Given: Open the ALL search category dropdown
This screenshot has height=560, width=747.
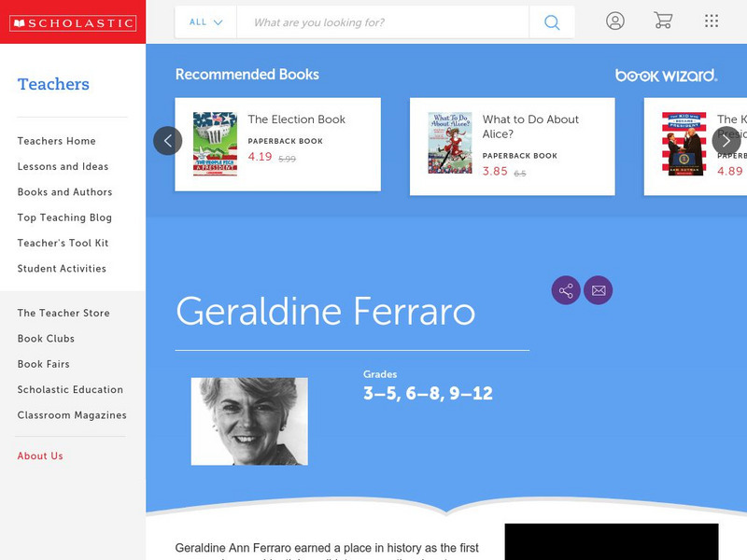Looking at the screenshot, I should (205, 21).
